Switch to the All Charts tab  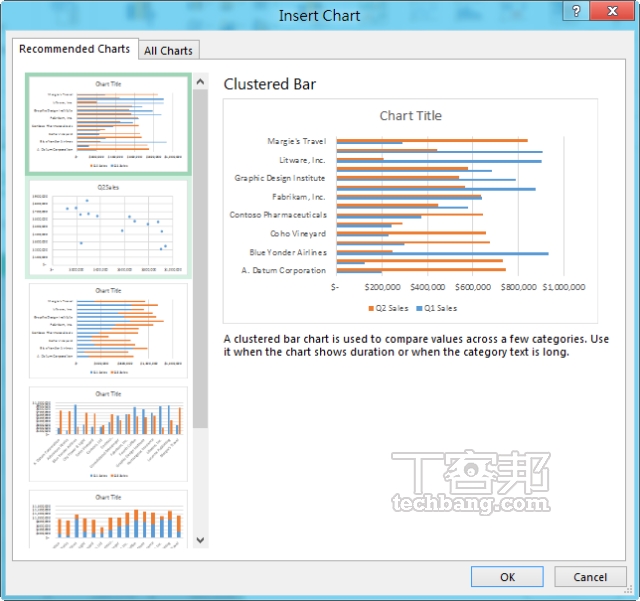coord(169,51)
